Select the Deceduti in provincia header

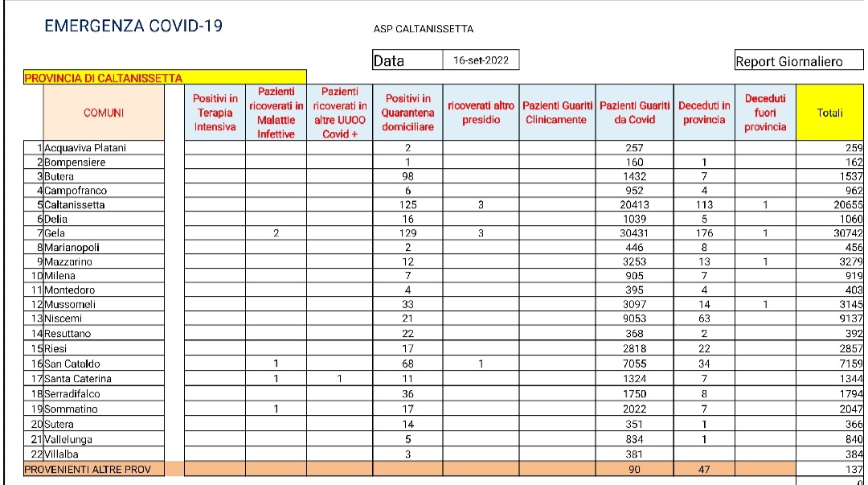(704, 113)
